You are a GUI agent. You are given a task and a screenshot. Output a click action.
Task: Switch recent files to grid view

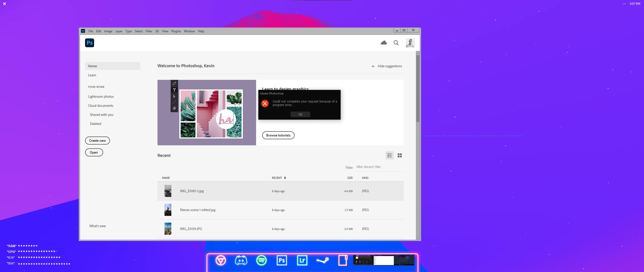(x=399, y=155)
